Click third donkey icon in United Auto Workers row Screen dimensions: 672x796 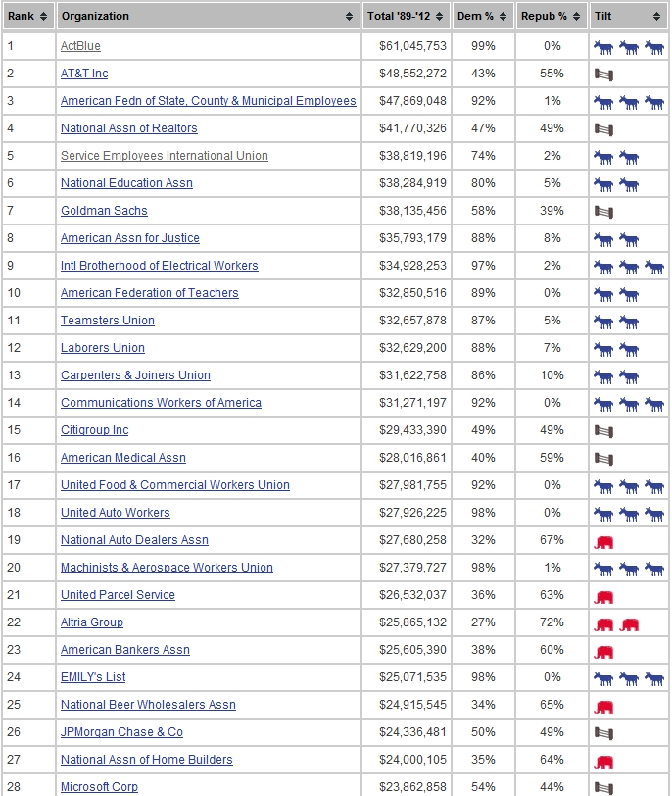[x=654, y=514]
